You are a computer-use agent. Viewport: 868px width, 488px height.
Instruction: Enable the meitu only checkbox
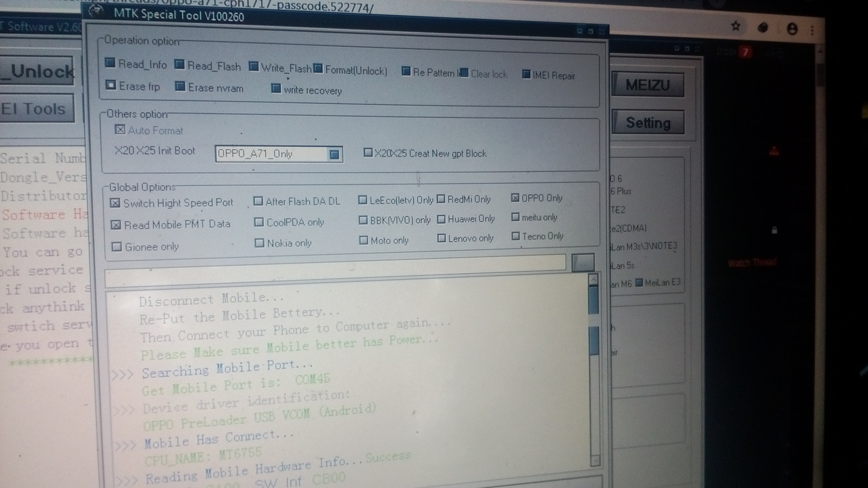click(x=515, y=217)
